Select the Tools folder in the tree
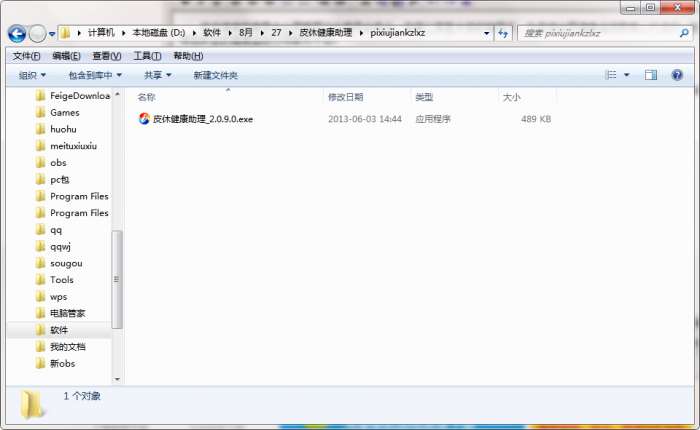Screen dimensions: 700x430 point(62,280)
